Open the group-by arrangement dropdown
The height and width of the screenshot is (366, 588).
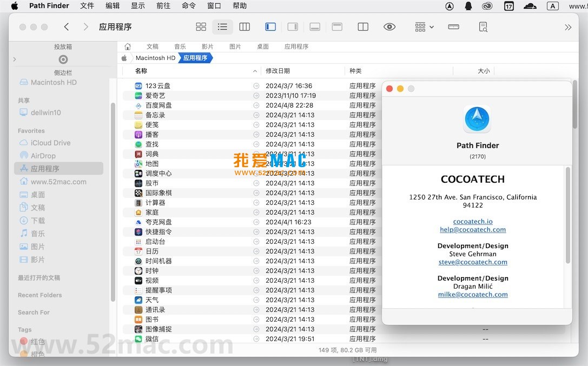pyautogui.click(x=424, y=26)
